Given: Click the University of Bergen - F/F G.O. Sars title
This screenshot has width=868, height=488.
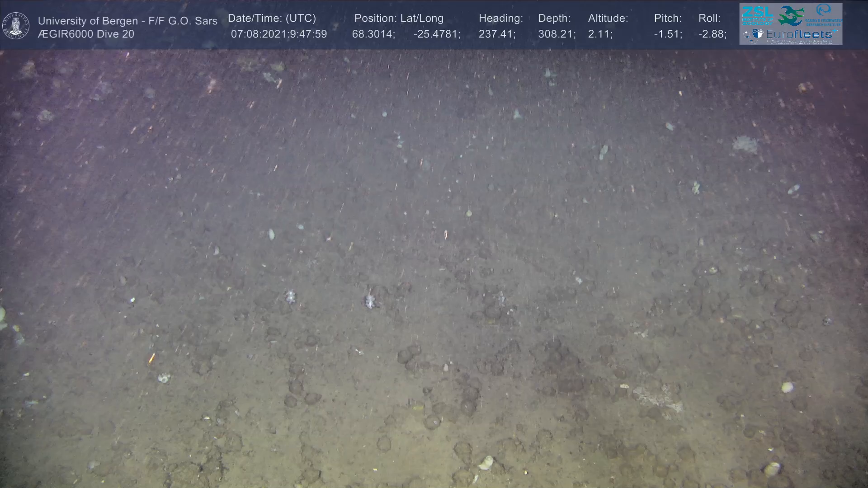Looking at the screenshot, I should coord(127,21).
